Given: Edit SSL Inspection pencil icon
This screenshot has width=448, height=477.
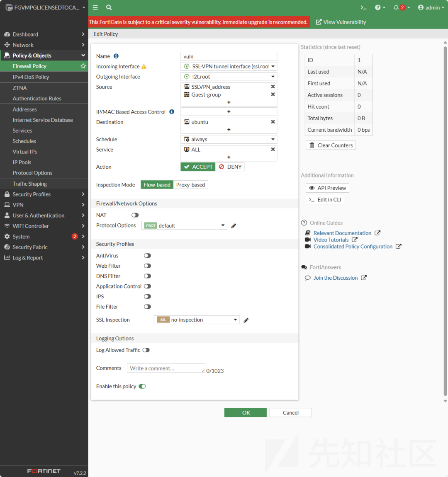Looking at the screenshot, I should pyautogui.click(x=246, y=320).
